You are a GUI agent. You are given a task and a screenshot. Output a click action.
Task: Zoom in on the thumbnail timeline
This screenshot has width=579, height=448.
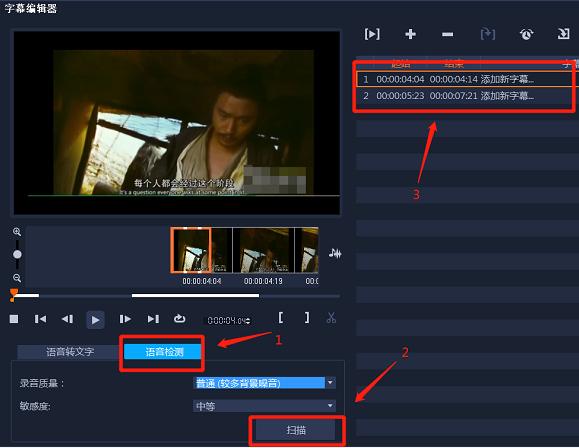[17, 232]
